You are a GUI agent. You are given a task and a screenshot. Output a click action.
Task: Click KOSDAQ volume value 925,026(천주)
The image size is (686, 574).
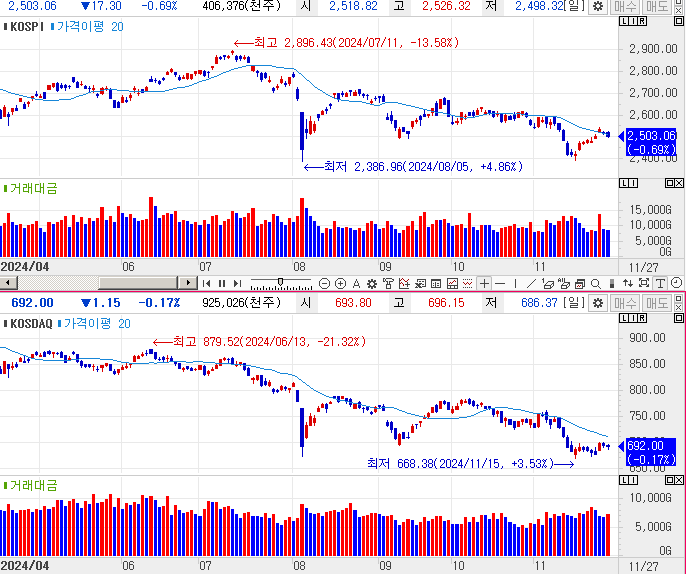pyautogui.click(x=242, y=303)
